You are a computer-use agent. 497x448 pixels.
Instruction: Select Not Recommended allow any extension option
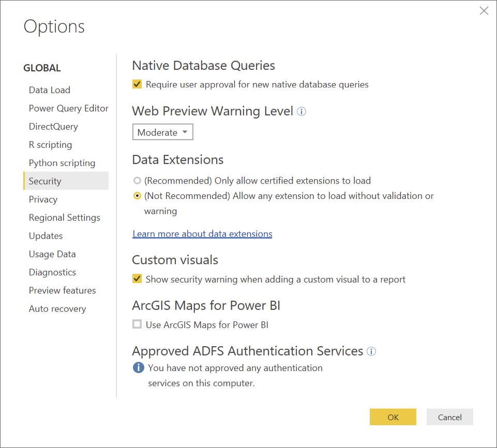137,196
